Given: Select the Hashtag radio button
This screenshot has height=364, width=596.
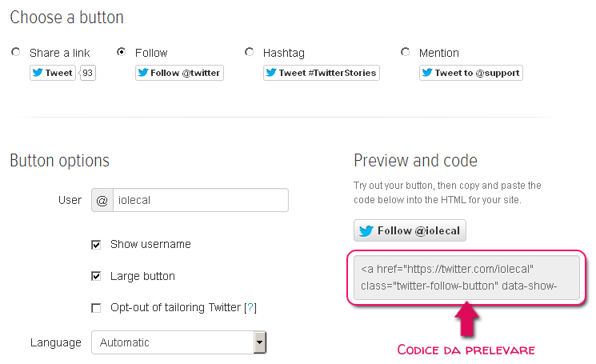Looking at the screenshot, I should [250, 52].
